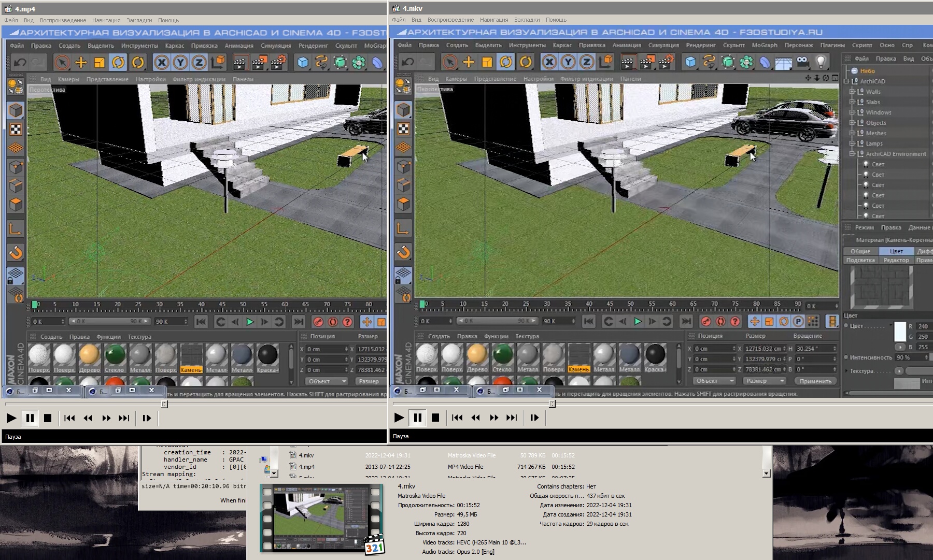Add a Cube primitive in 4.mp4 window

[x=303, y=63]
